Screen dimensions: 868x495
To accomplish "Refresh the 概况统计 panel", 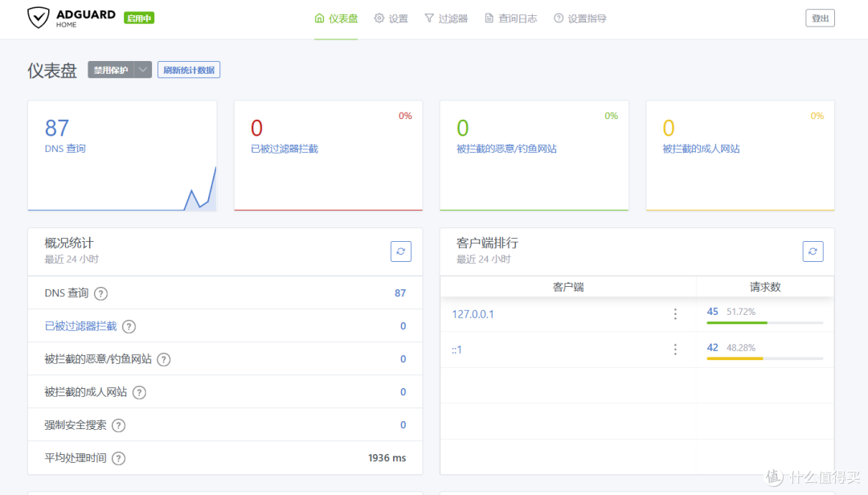I will (x=401, y=252).
